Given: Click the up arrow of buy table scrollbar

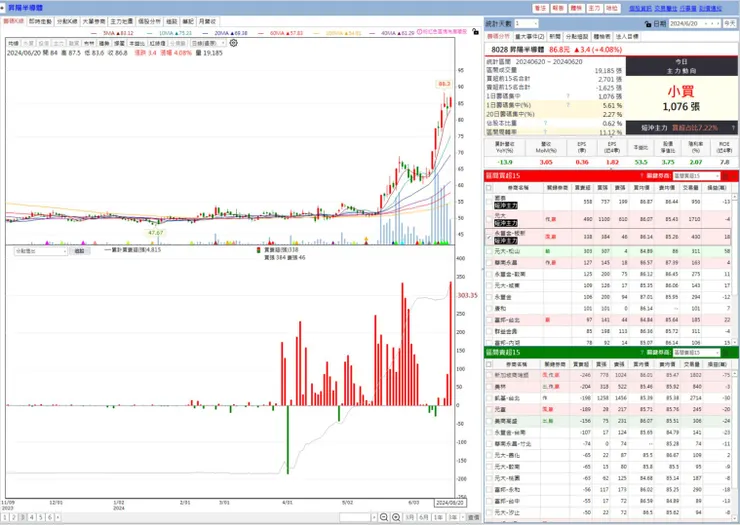Looking at the screenshot, I should click(x=734, y=196).
